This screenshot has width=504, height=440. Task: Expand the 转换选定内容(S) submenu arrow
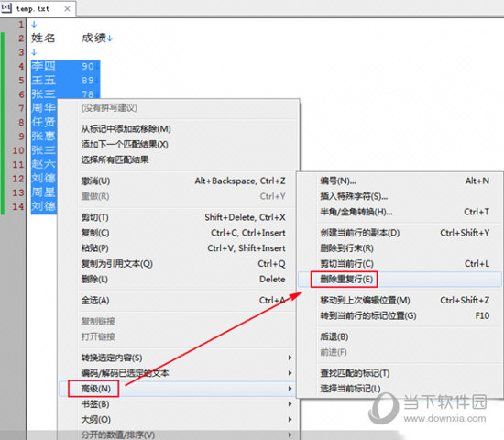290,357
